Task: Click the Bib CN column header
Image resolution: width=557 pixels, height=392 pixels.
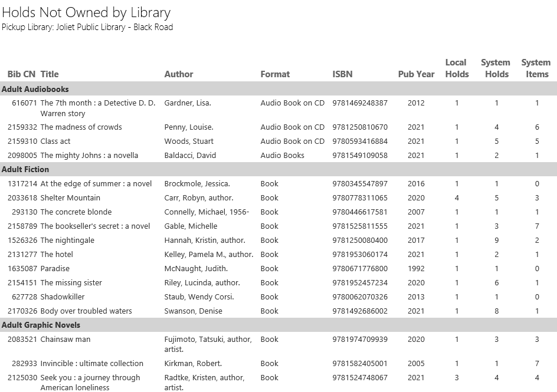Action: 21,74
